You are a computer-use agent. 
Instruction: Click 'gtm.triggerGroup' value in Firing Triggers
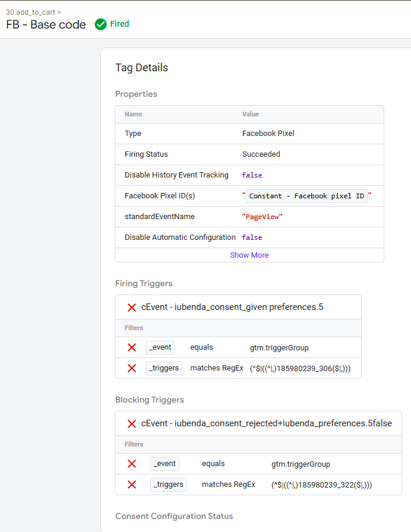[279, 348]
